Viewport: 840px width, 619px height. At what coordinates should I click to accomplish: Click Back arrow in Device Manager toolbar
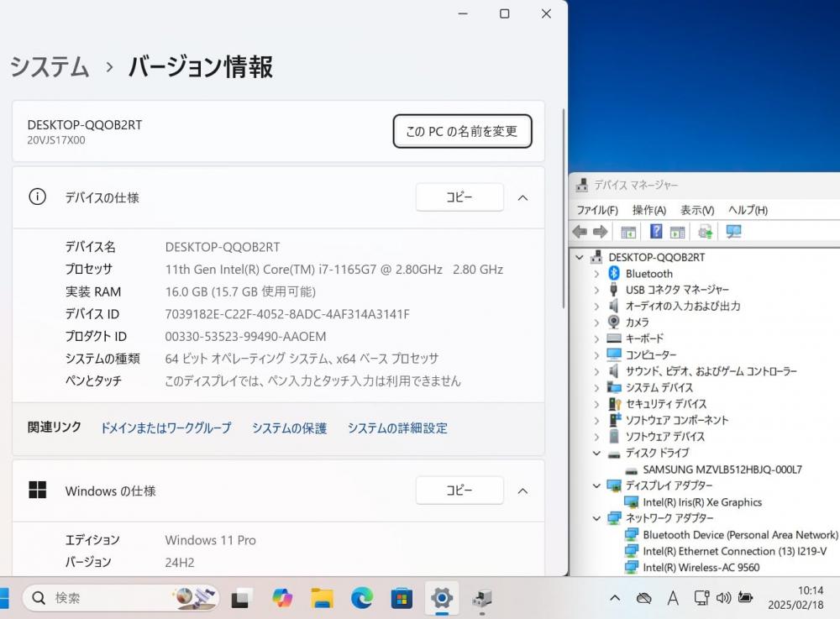[x=580, y=232]
